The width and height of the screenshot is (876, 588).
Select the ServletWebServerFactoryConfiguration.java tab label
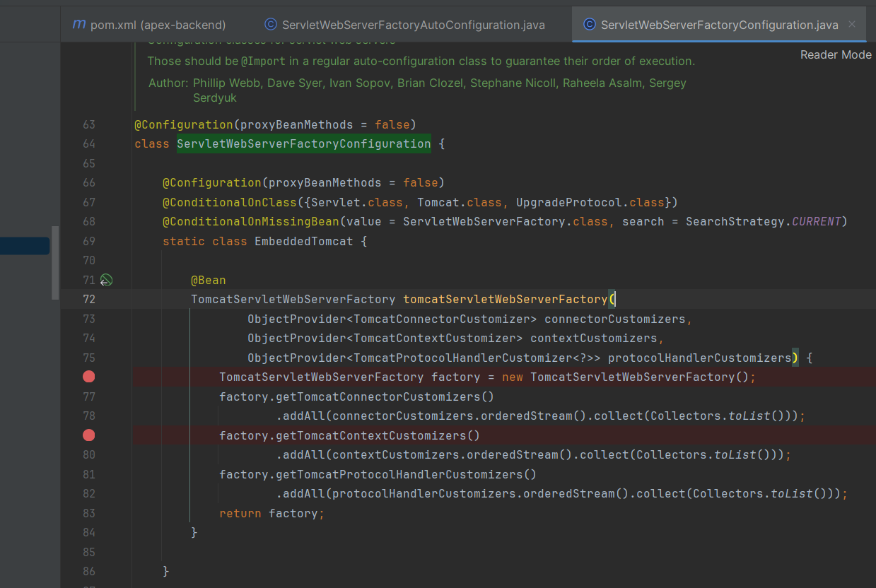click(719, 25)
